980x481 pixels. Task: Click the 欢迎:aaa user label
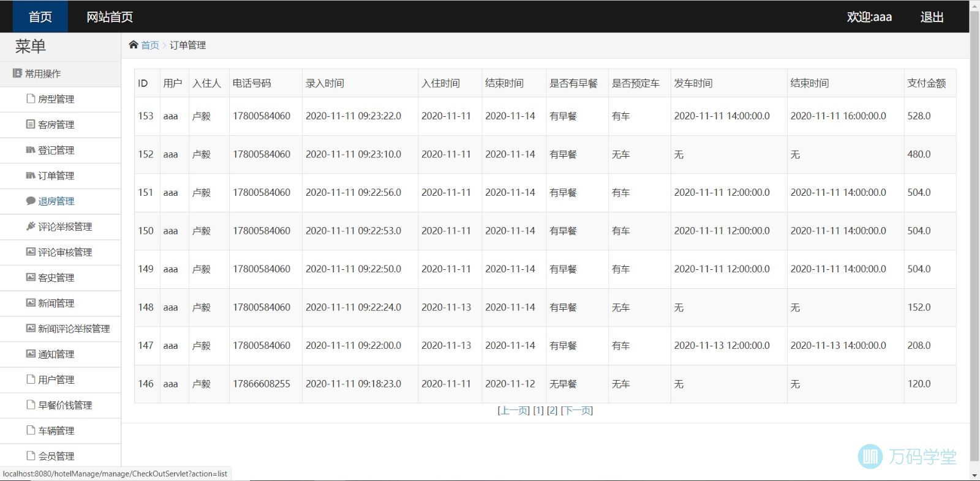click(869, 17)
